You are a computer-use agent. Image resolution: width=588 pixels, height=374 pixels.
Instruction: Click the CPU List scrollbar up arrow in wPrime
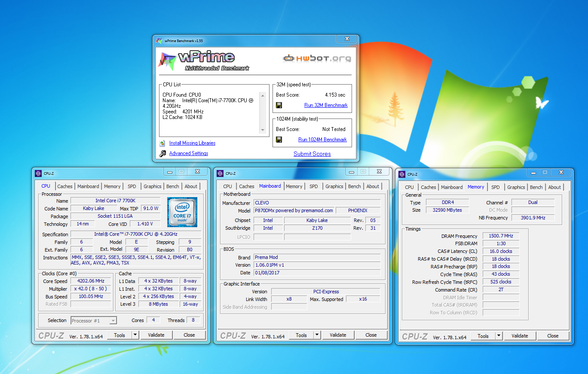pyautogui.click(x=263, y=95)
